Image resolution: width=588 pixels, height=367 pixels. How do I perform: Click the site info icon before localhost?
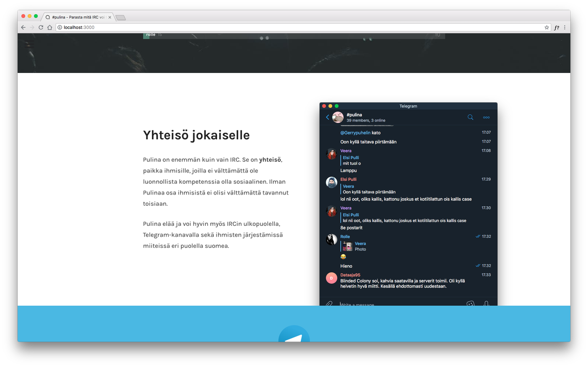click(x=60, y=27)
